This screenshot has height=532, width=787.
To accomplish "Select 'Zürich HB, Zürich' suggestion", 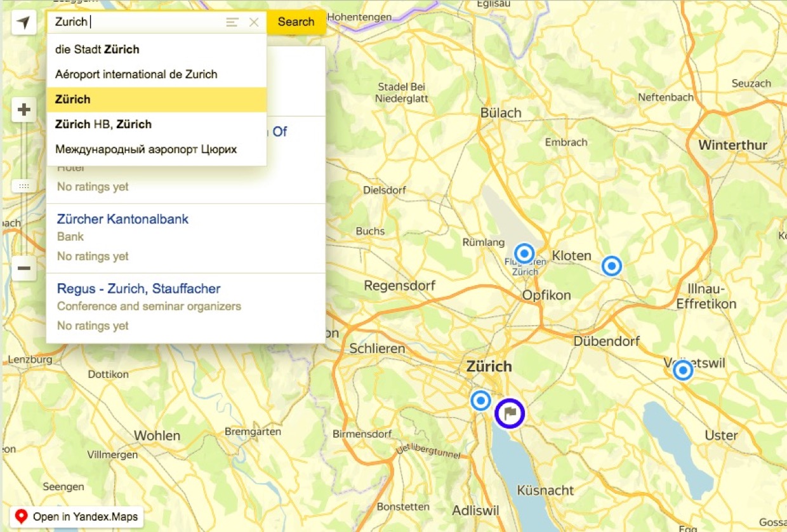I will (157, 124).
